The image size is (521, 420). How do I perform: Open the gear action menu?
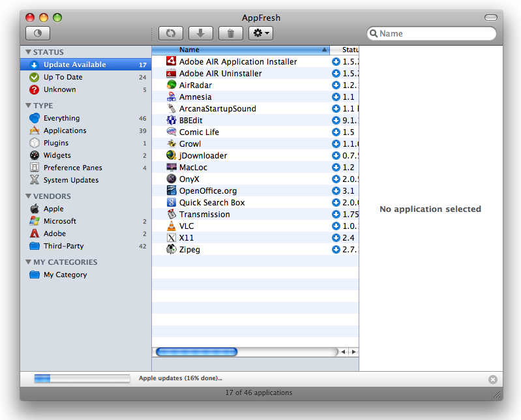261,33
